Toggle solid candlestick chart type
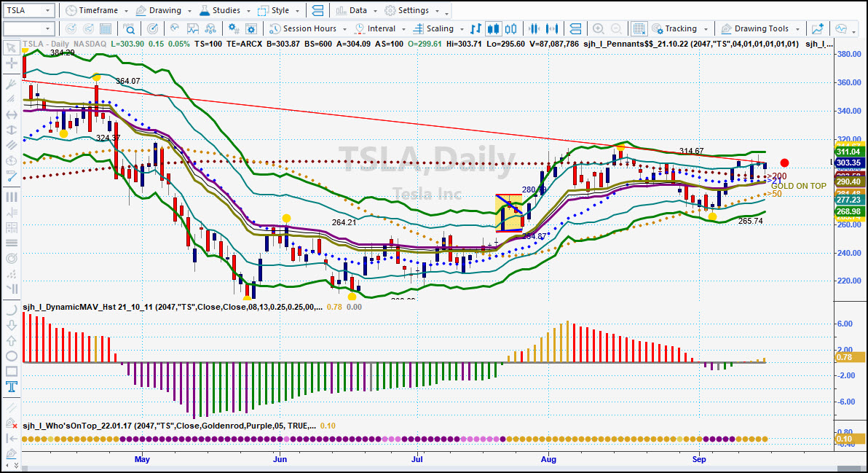Viewport: 868px width, 473px height. (x=493, y=29)
